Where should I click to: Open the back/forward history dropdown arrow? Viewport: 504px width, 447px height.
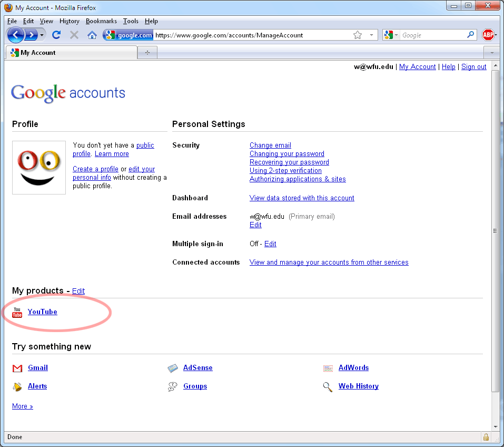42,35
